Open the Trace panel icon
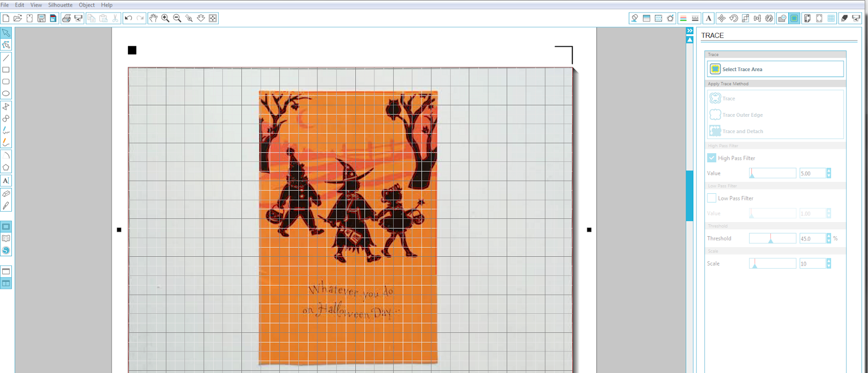The image size is (868, 373). (x=794, y=18)
